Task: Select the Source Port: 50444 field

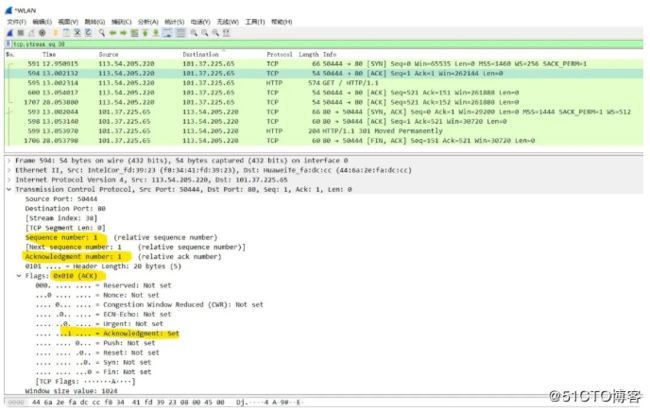Action: (61, 199)
